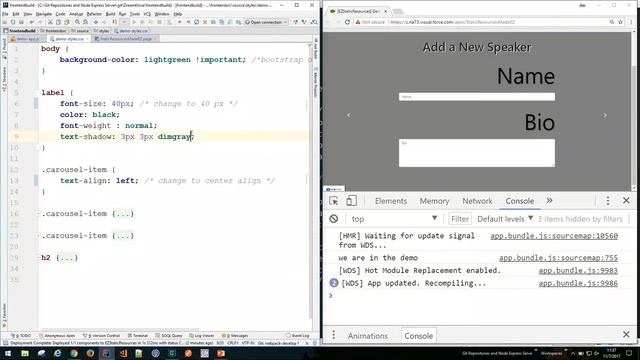Activate DevTools inspect element picker

333,201
